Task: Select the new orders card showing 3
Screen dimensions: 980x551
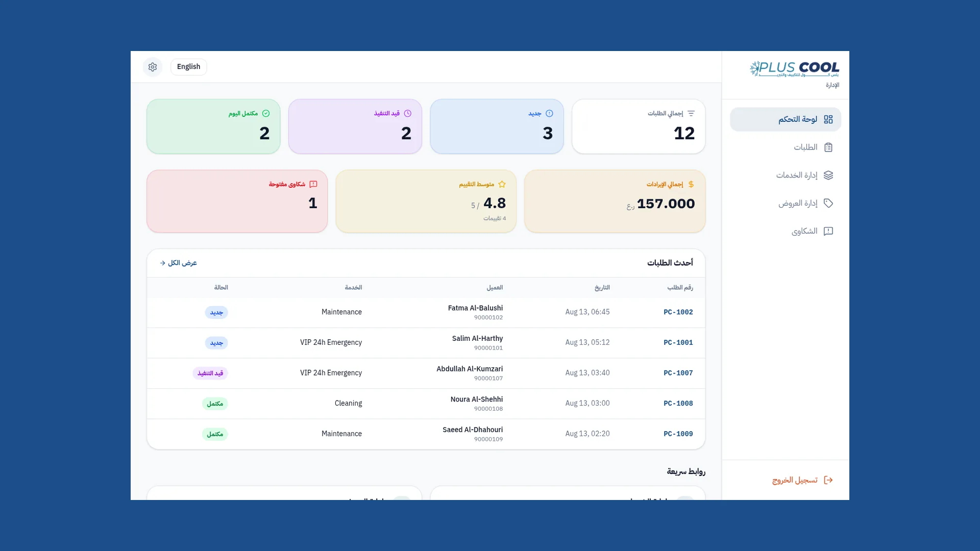Action: (x=497, y=127)
